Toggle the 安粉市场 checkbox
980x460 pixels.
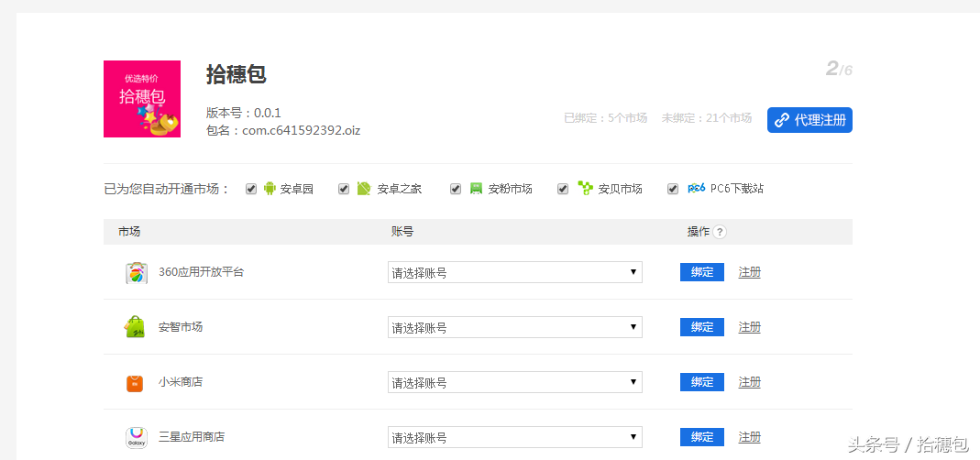(x=456, y=188)
